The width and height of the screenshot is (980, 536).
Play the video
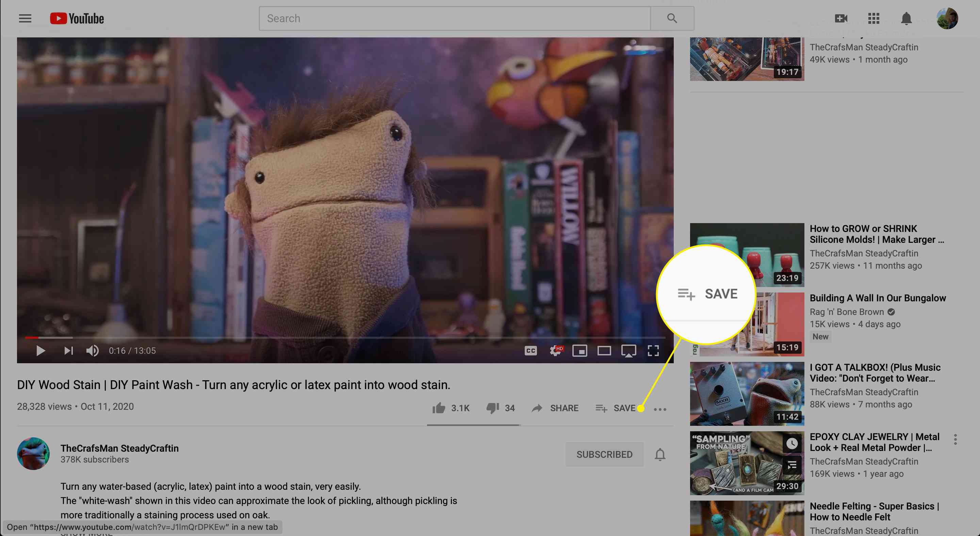40,351
